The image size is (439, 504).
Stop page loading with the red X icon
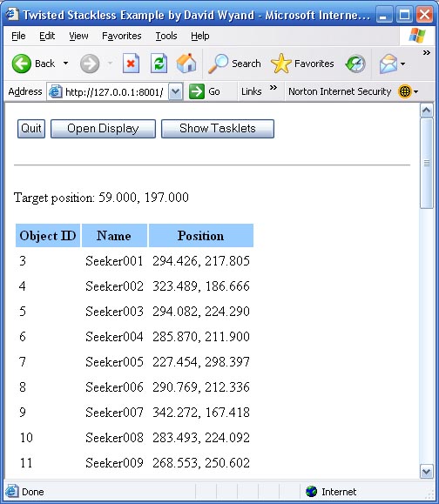click(x=131, y=64)
